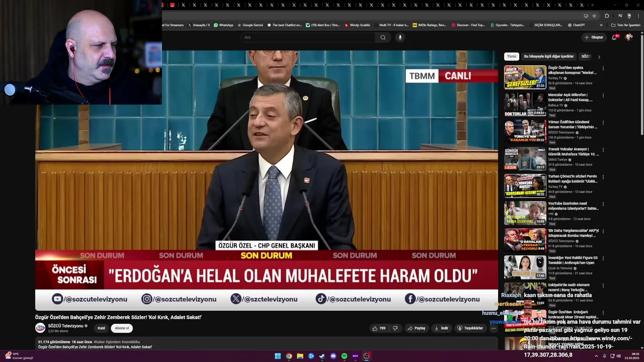Open browser extensions puzzle icon
644x362 pixels.
(x=607, y=16)
